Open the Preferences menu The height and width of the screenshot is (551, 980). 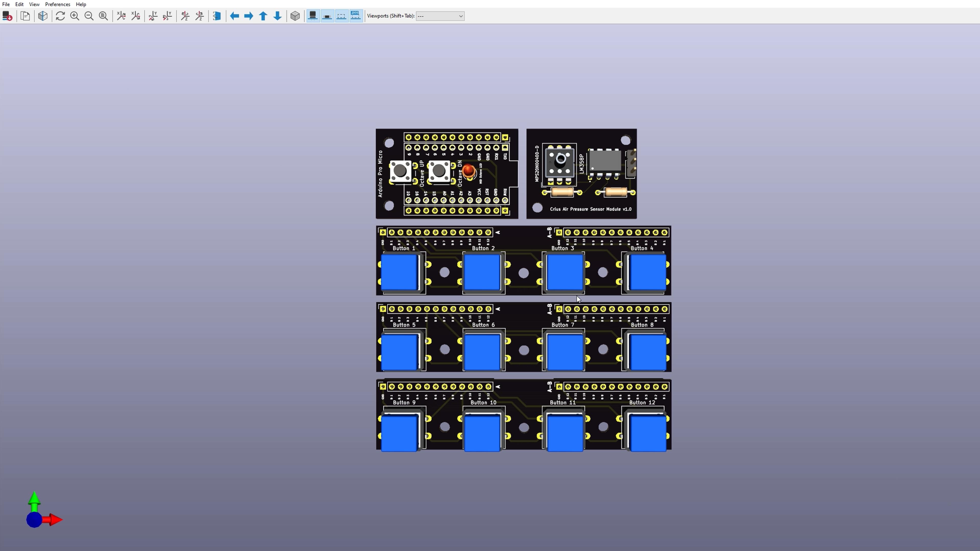tap(57, 4)
